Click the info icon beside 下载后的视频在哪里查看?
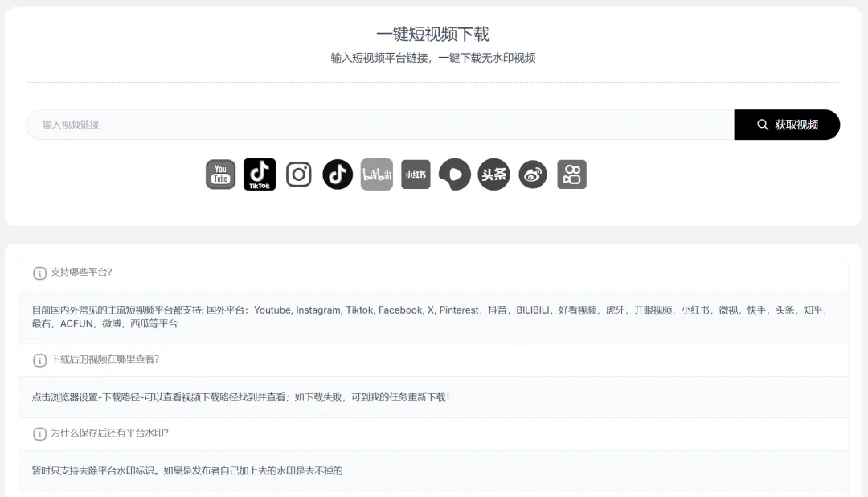Viewport: 868px width, 497px height. (x=39, y=360)
